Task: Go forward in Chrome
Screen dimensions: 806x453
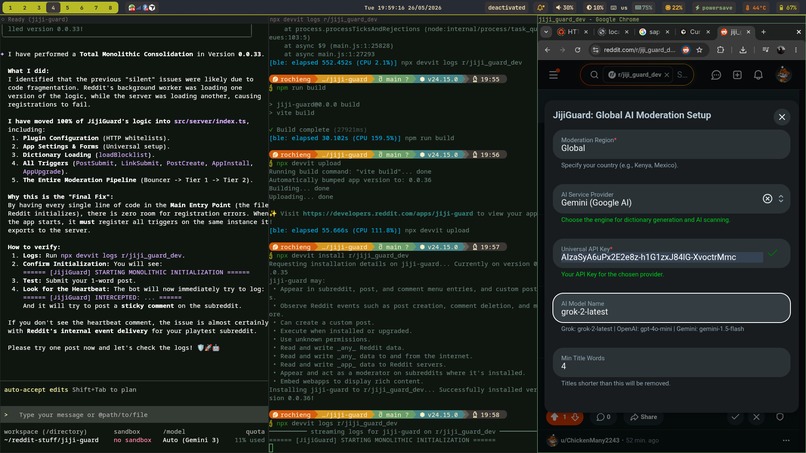Action: 562,50
